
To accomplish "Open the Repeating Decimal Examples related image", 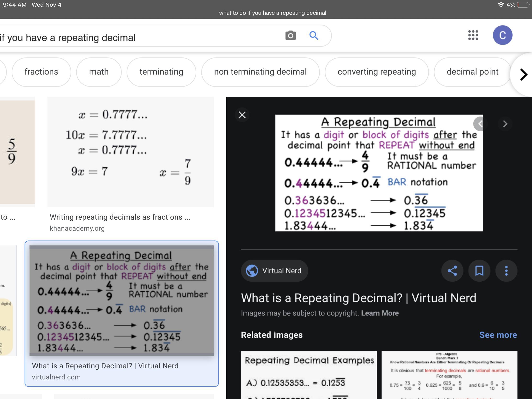I will point(309,375).
